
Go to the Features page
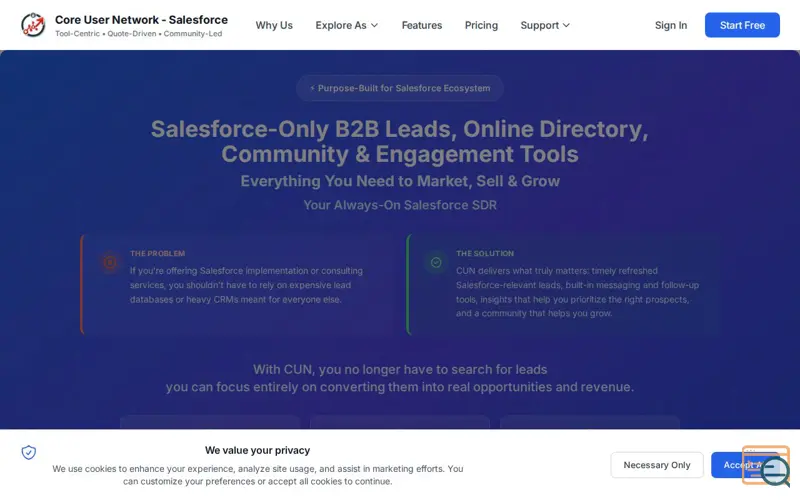(421, 25)
